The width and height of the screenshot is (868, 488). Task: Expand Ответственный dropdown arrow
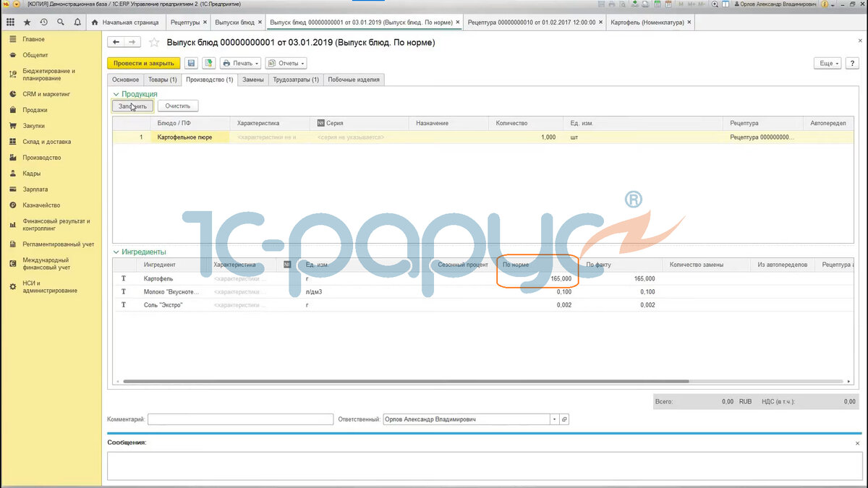coord(554,419)
